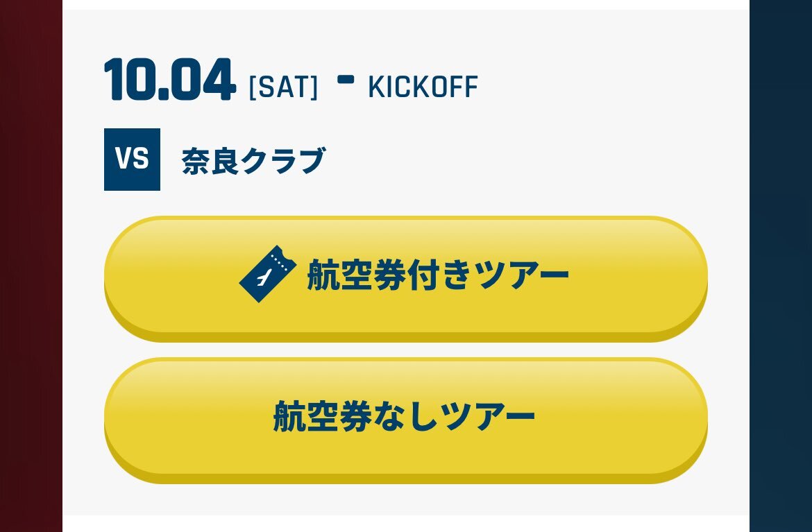Click the [SAT] weekday label
Viewport: 812px width, 532px height.
tap(283, 87)
